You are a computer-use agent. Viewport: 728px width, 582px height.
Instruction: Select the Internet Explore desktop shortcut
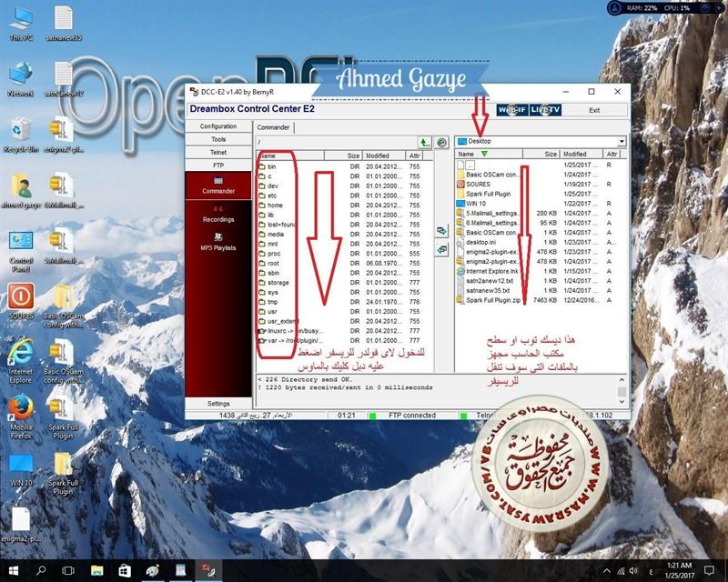(x=21, y=362)
